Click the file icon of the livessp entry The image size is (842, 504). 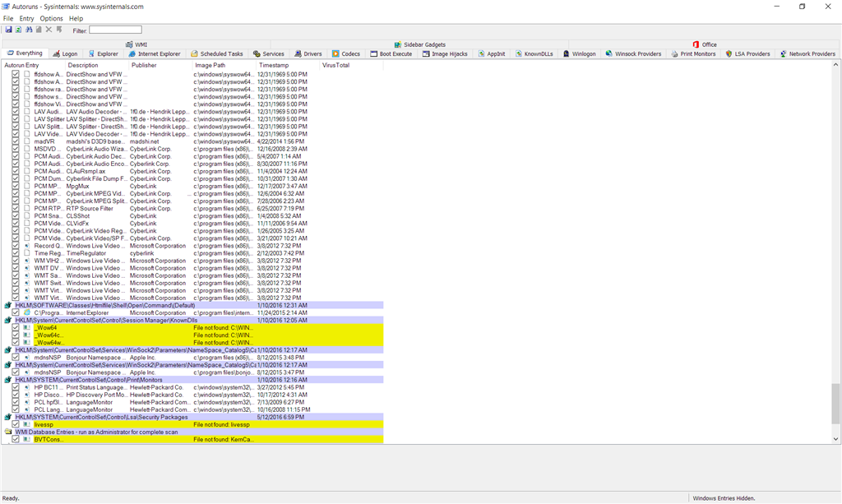point(27,424)
